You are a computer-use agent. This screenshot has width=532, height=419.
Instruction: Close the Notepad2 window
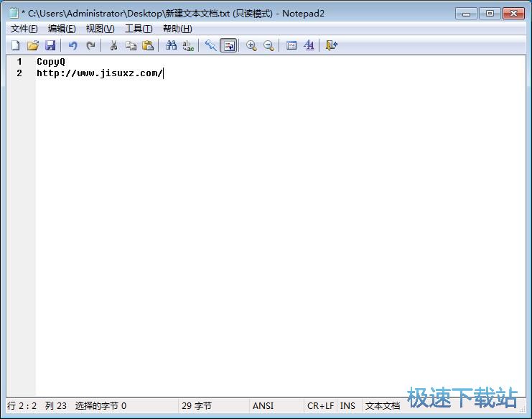[513, 14]
